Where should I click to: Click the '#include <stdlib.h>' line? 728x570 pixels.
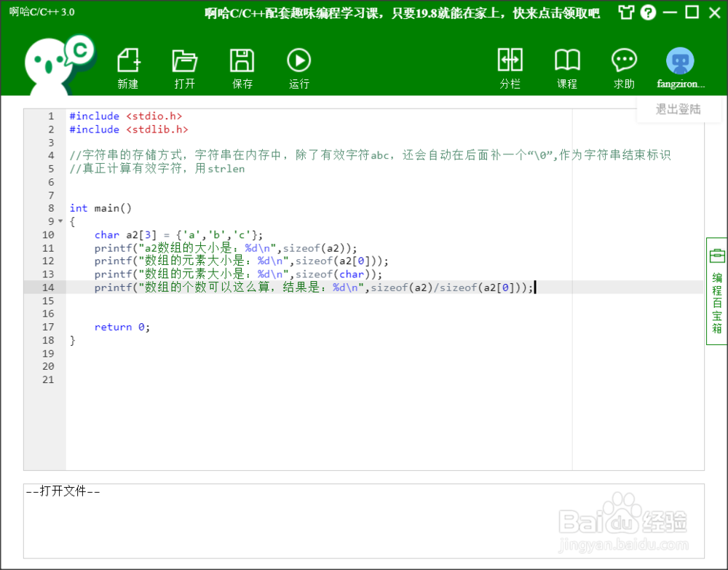(x=129, y=130)
